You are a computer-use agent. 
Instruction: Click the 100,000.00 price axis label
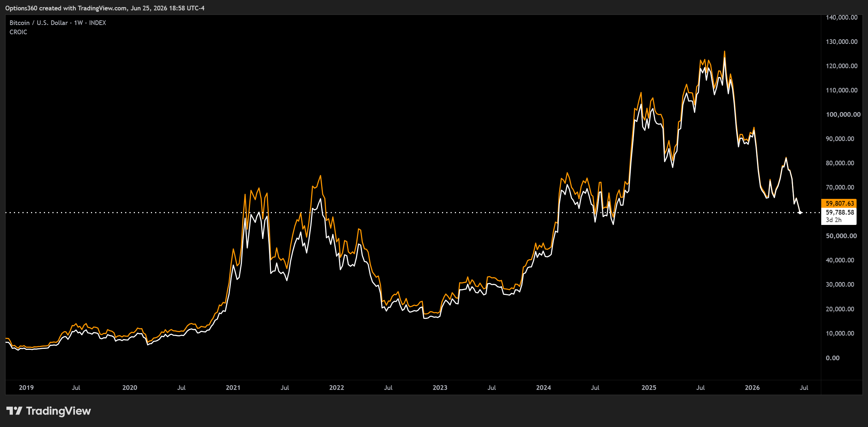click(x=843, y=115)
